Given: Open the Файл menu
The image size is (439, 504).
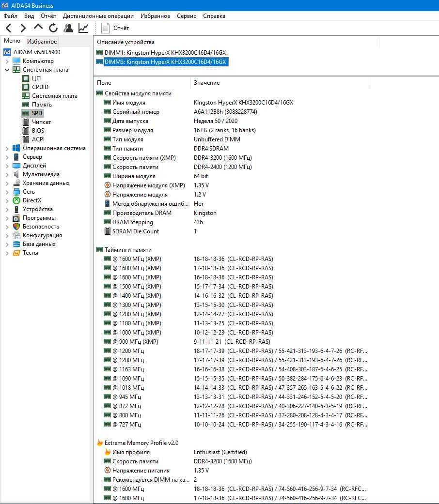Looking at the screenshot, I should click(10, 16).
